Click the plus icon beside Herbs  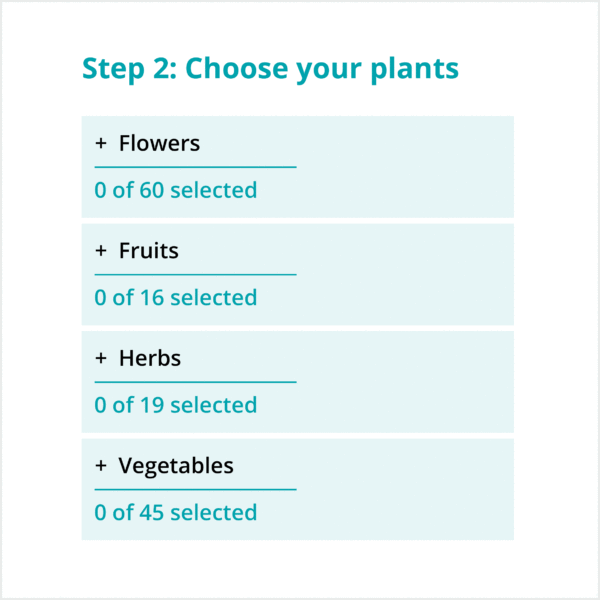[x=101, y=358]
